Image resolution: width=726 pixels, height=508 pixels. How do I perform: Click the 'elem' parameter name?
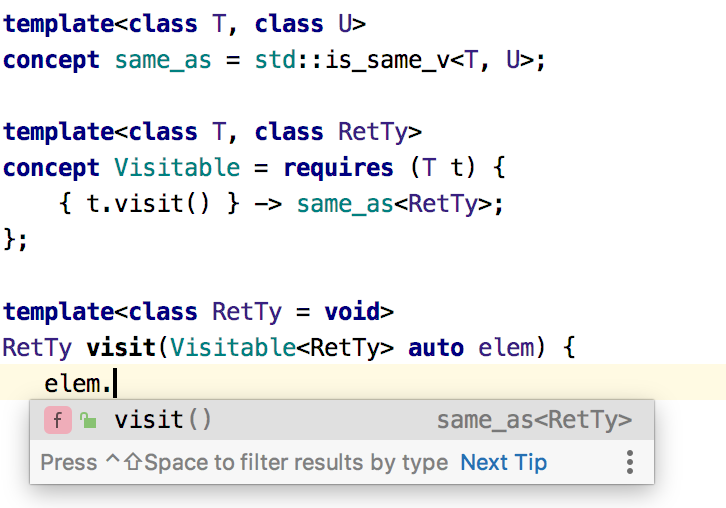[x=506, y=347]
